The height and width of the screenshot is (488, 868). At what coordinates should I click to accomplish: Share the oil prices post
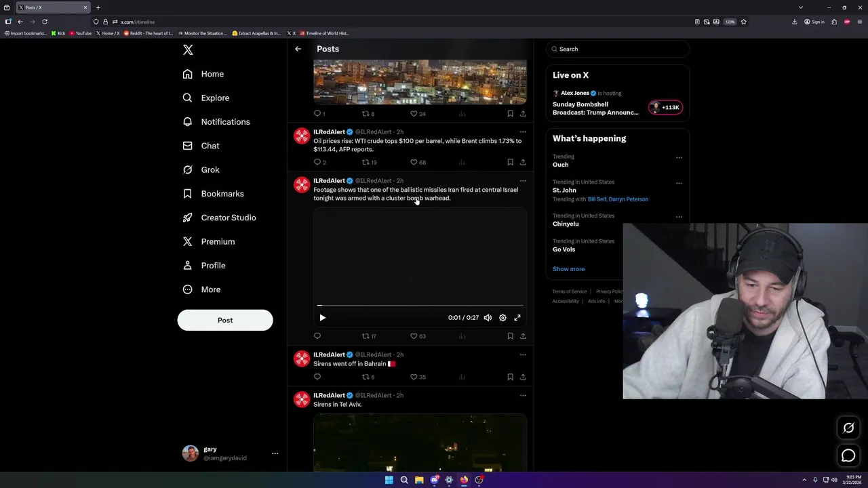point(523,162)
